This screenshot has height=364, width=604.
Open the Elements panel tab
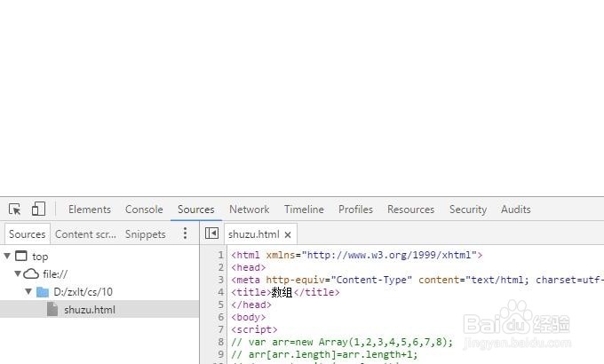point(90,210)
